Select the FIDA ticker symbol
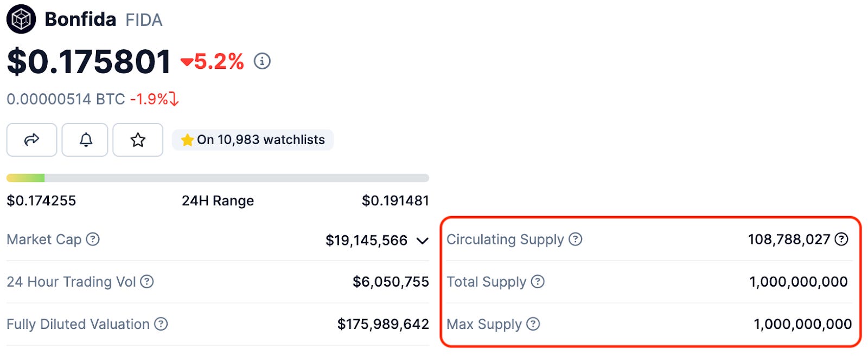Image resolution: width=868 pixels, height=356 pixels. (x=144, y=20)
